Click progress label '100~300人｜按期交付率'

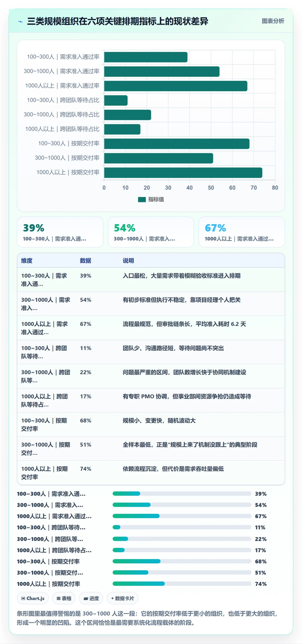point(48,561)
